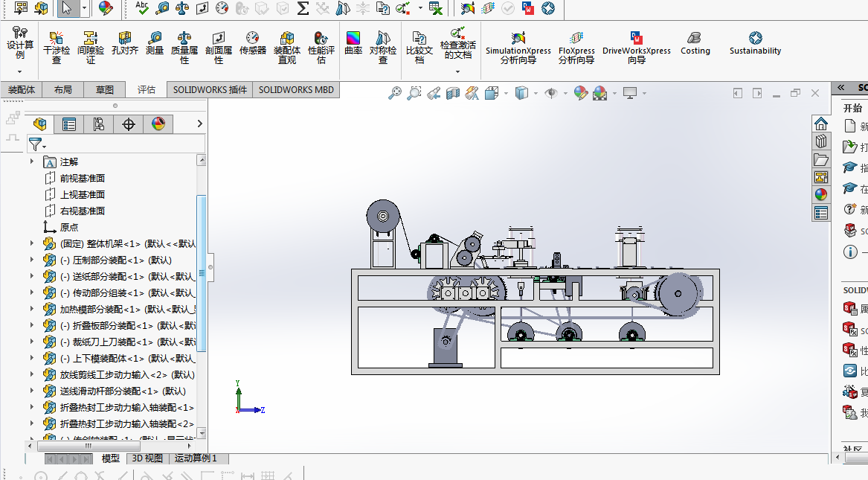Open PropertyManager tab icon
This screenshot has height=480, width=868.
pyautogui.click(x=69, y=124)
